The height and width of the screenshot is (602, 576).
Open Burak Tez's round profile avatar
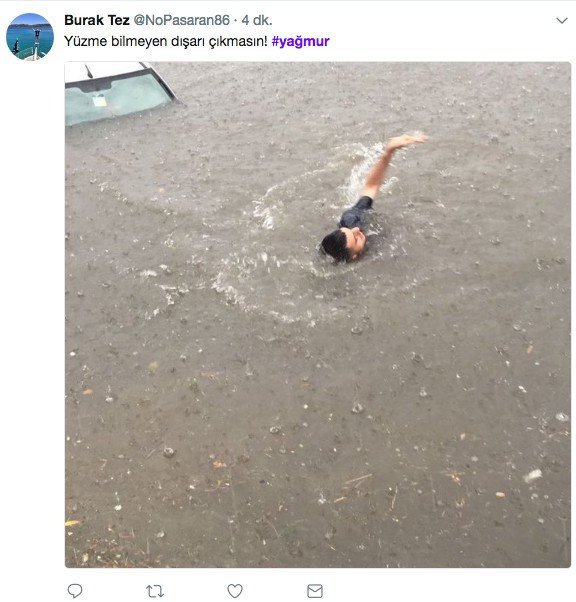(x=30, y=36)
